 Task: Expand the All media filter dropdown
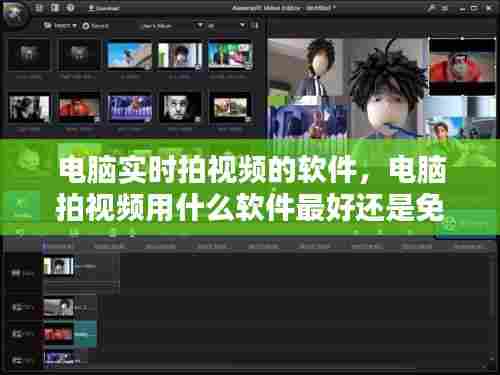[x=227, y=26]
